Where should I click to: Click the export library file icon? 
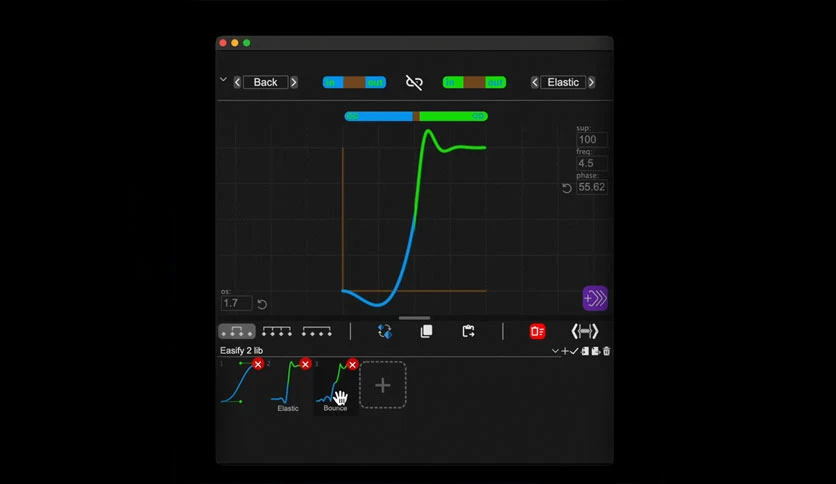(x=596, y=351)
